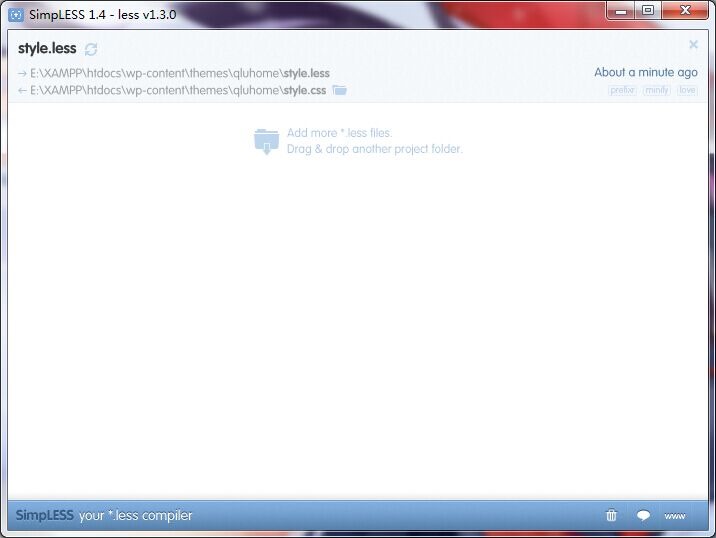The image size is (716, 538).
Task: Toggle the love option
Action: tap(687, 90)
